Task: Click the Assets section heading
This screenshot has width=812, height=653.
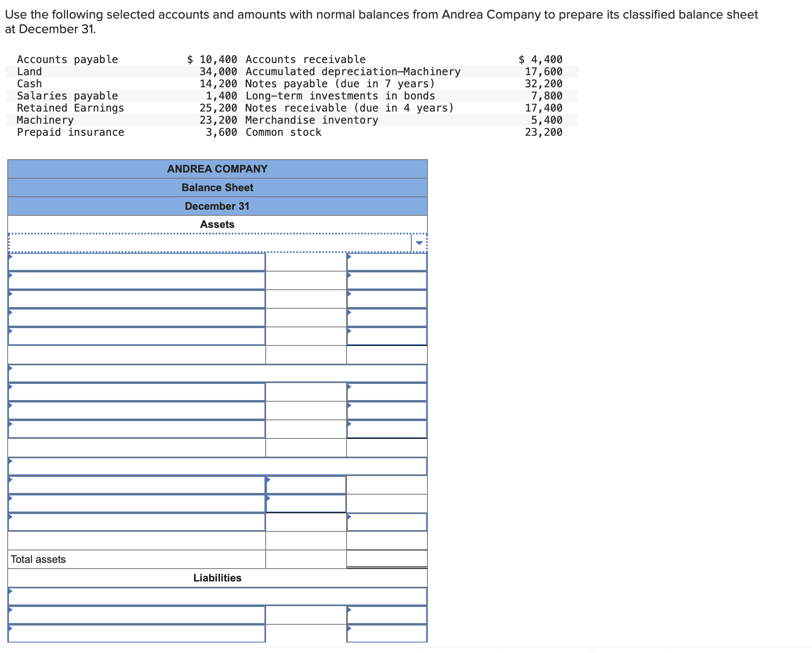Action: [218, 224]
